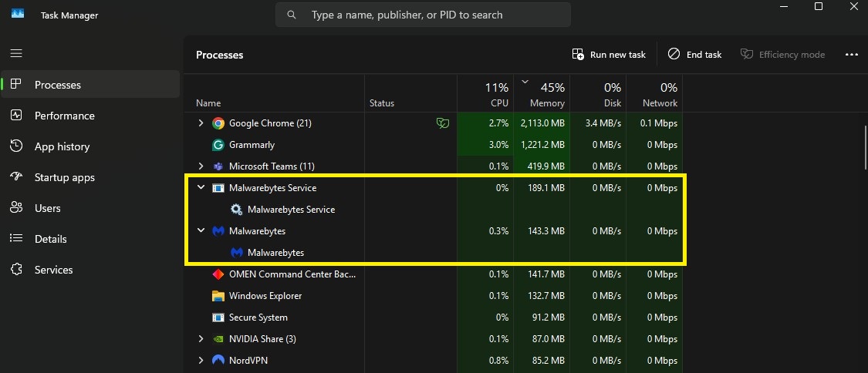Click the Startup apps gauge icon

pos(16,177)
